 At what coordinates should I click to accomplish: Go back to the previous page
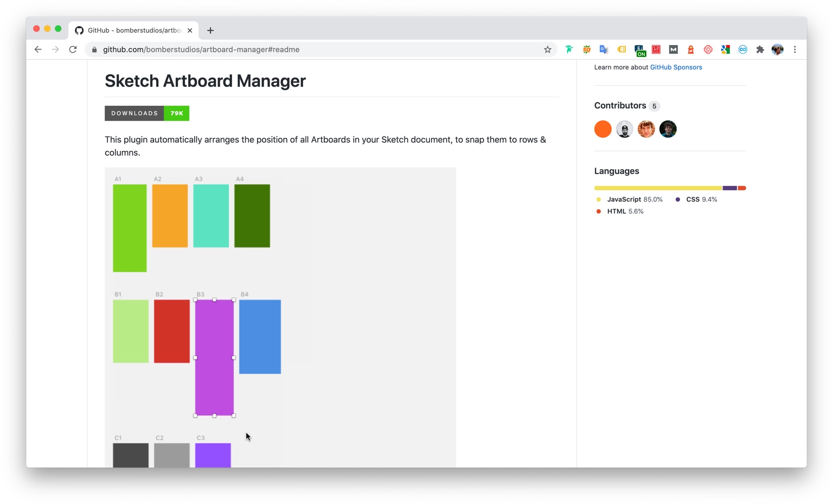coord(38,49)
